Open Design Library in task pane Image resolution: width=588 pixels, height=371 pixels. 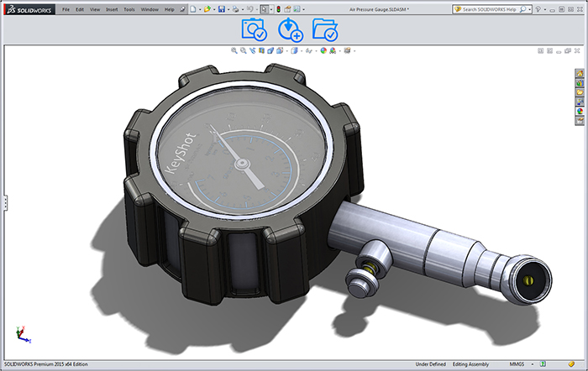pos(579,82)
